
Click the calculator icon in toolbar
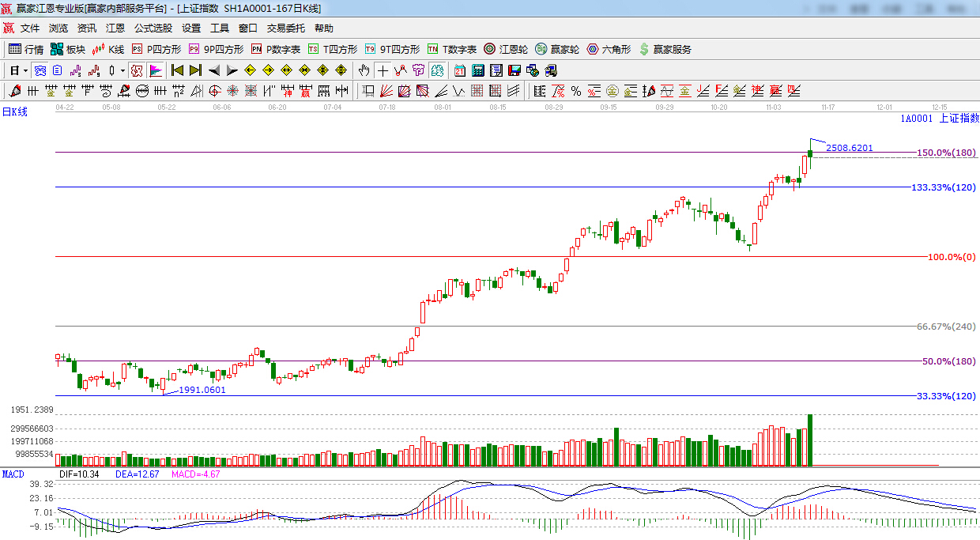478,70
